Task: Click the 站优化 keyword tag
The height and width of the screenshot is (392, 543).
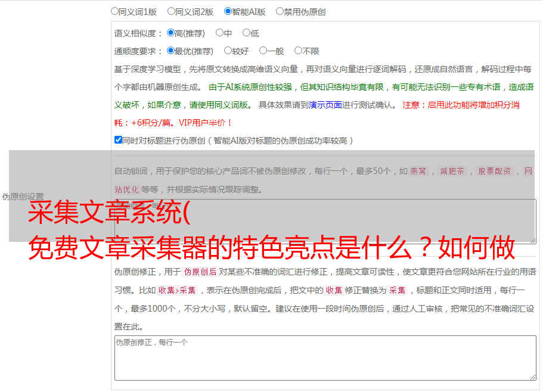Action: click(127, 189)
